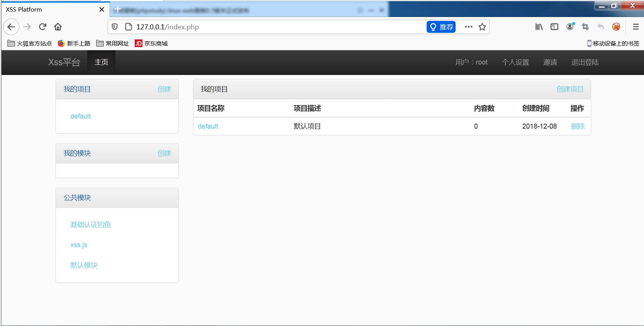Open the page actions three-dot menu
This screenshot has height=326, width=644.
click(x=469, y=27)
